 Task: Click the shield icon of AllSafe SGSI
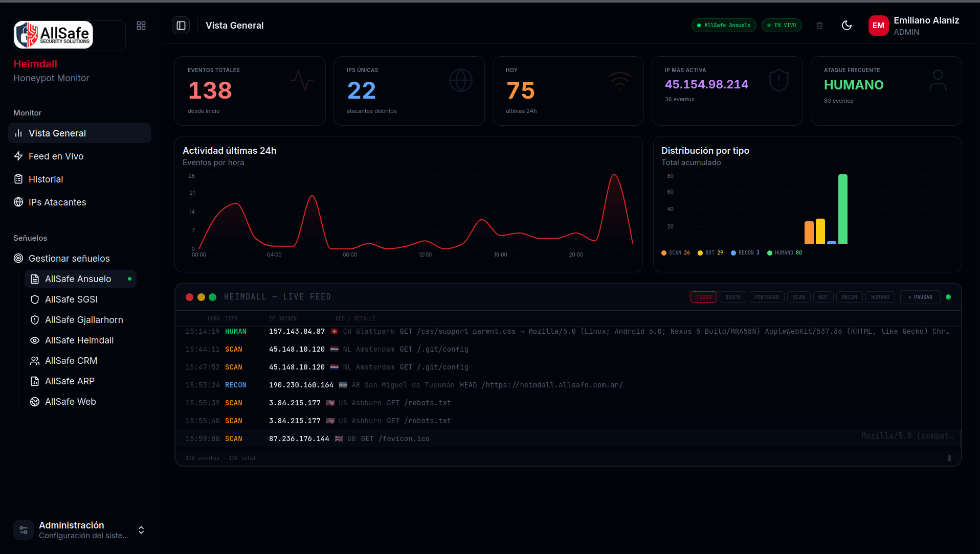pos(35,299)
